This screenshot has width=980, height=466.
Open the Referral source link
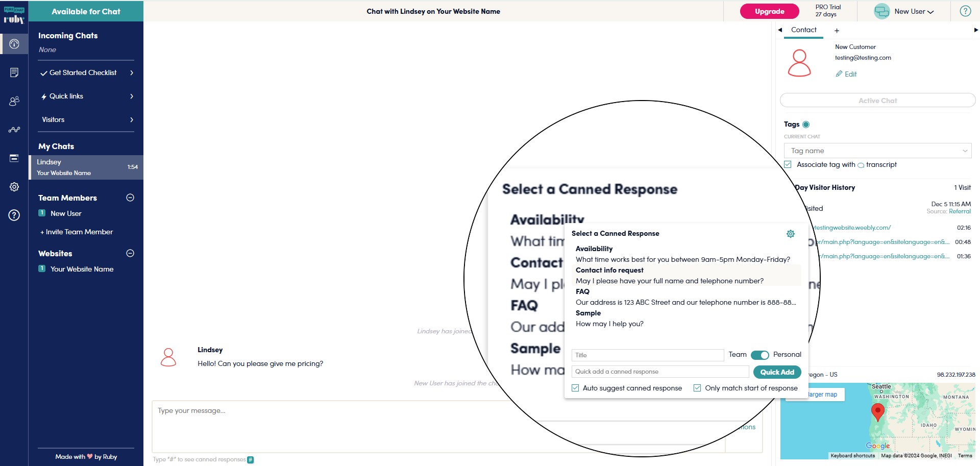click(960, 211)
